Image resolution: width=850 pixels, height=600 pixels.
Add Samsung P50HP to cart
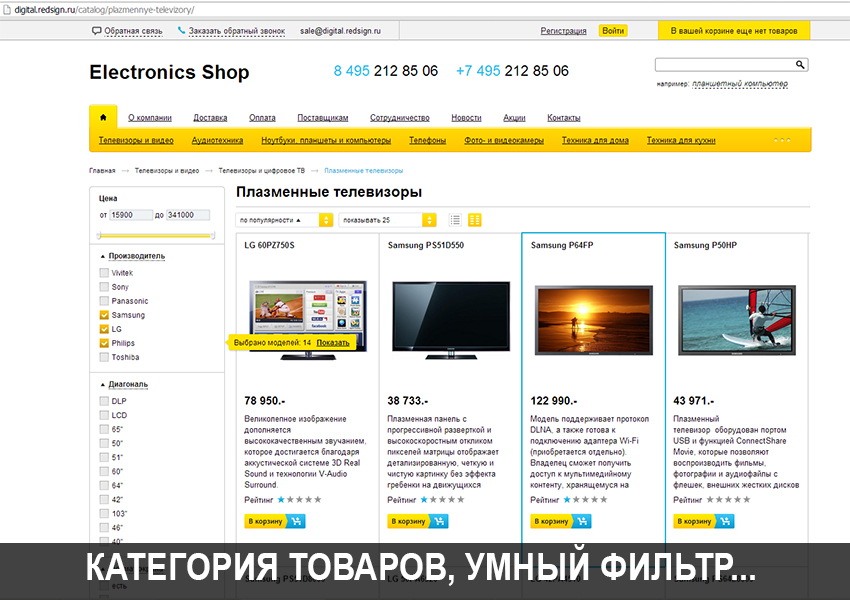coord(704,521)
